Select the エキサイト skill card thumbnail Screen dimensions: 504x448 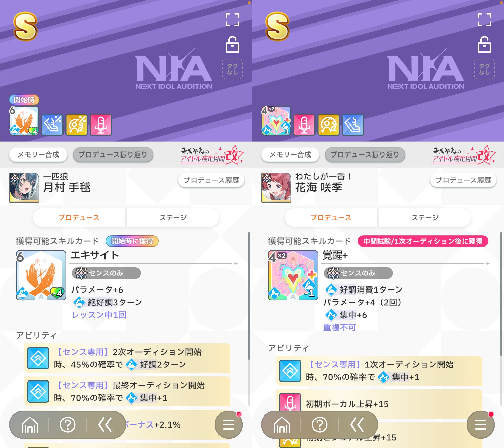click(41, 275)
